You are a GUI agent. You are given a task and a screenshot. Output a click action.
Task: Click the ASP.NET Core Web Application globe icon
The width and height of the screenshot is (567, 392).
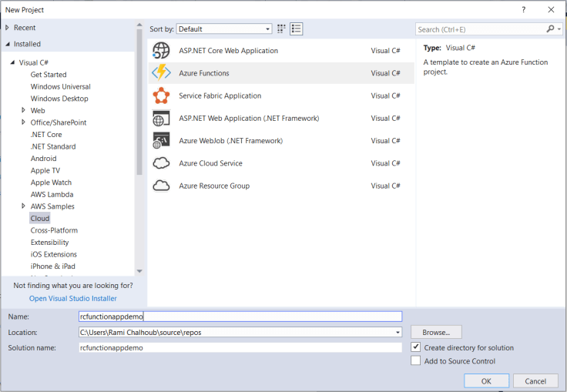(x=161, y=51)
